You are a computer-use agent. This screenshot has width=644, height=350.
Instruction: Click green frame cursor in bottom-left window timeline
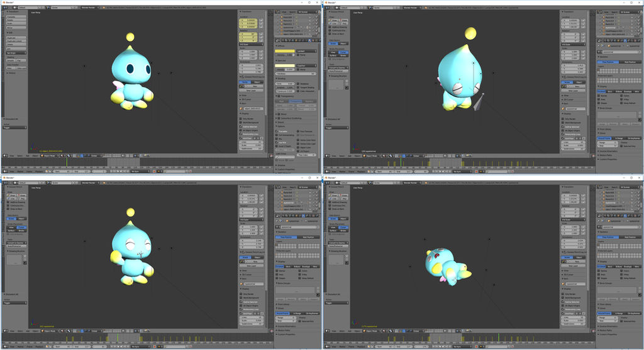click(118, 338)
